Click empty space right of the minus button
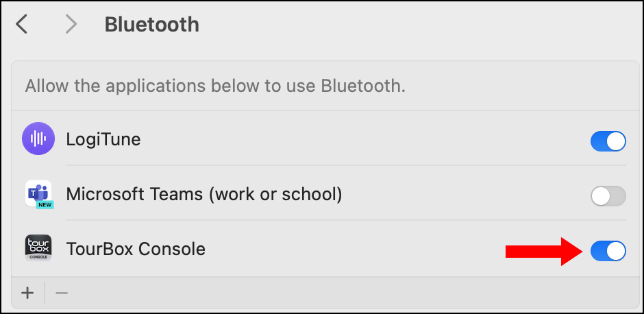 343,293
